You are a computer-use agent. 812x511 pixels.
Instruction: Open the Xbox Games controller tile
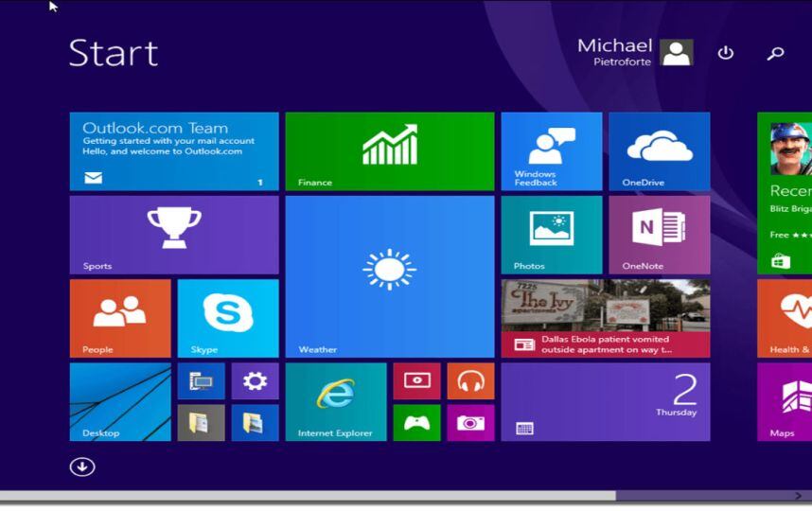pyautogui.click(x=416, y=423)
